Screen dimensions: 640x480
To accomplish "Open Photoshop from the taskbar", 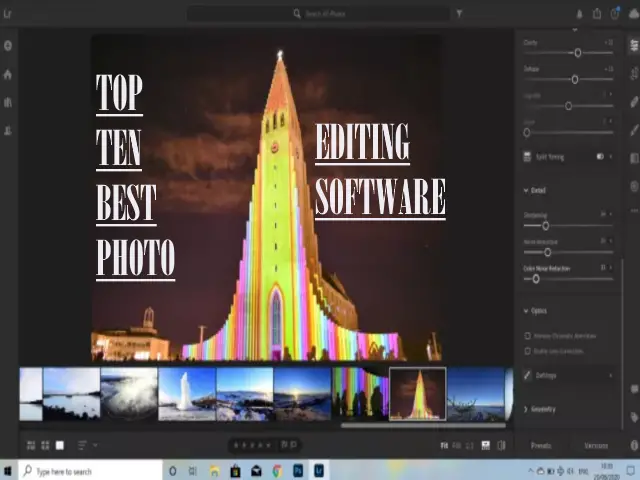I will (298, 471).
